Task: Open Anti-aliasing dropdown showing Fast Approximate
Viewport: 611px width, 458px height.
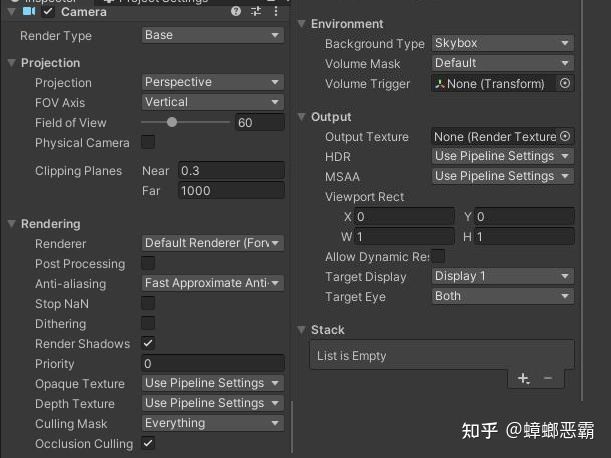Action: (x=213, y=283)
